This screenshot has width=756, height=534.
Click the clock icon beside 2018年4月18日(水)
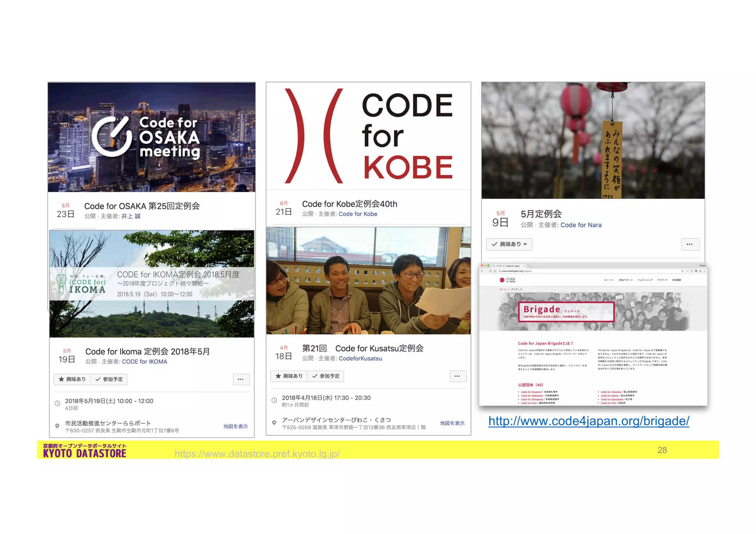(274, 400)
